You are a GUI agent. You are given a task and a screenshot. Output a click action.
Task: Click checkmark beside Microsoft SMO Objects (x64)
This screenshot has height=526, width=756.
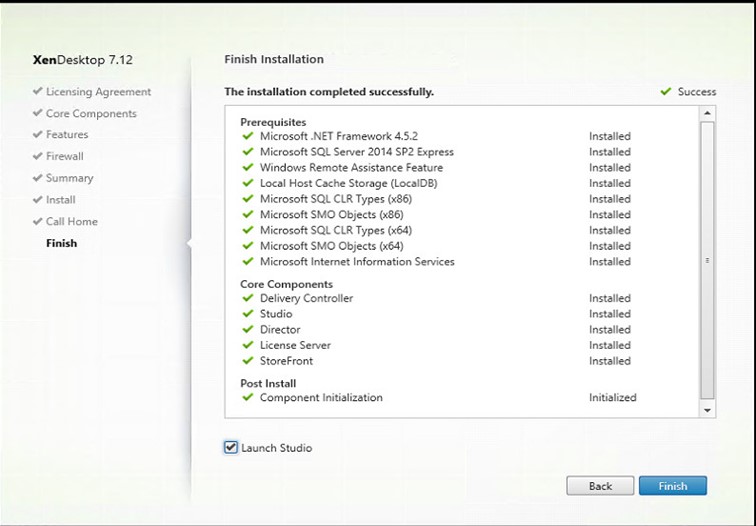248,245
